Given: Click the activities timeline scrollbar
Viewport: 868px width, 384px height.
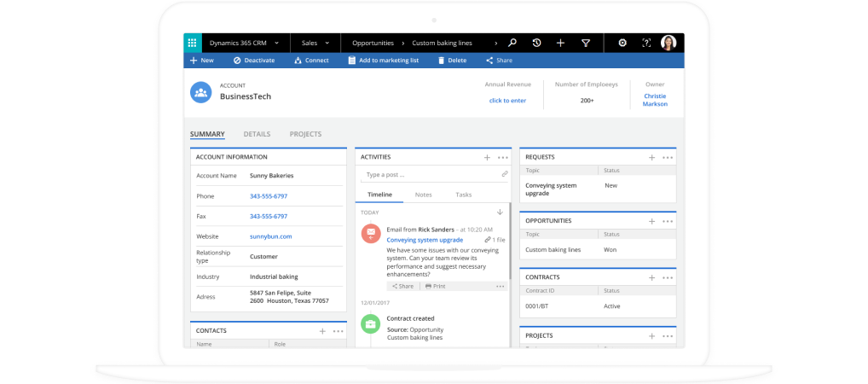Looking at the screenshot, I should click(510, 241).
